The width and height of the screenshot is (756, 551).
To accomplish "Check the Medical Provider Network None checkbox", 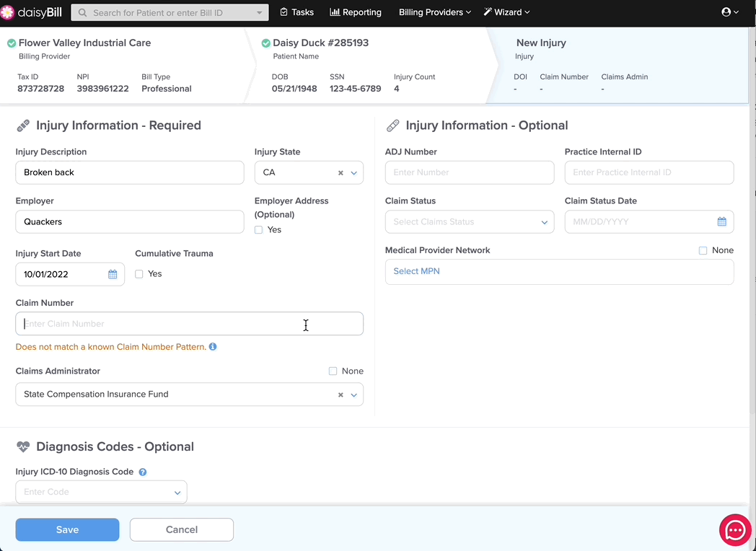I will (703, 251).
